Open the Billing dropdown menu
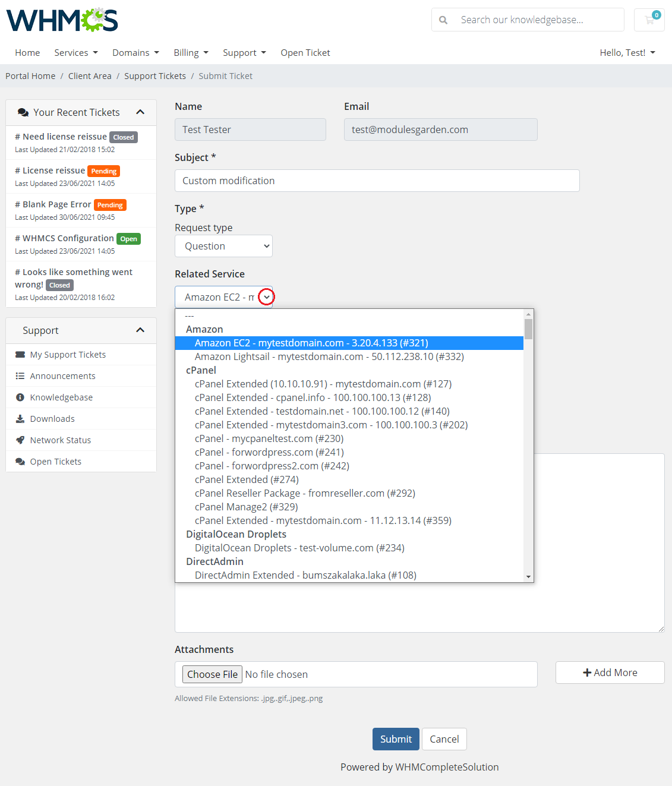The image size is (672, 786). coord(191,53)
